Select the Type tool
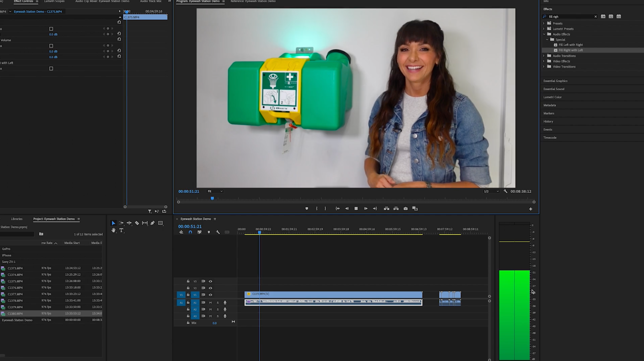 tap(121, 230)
